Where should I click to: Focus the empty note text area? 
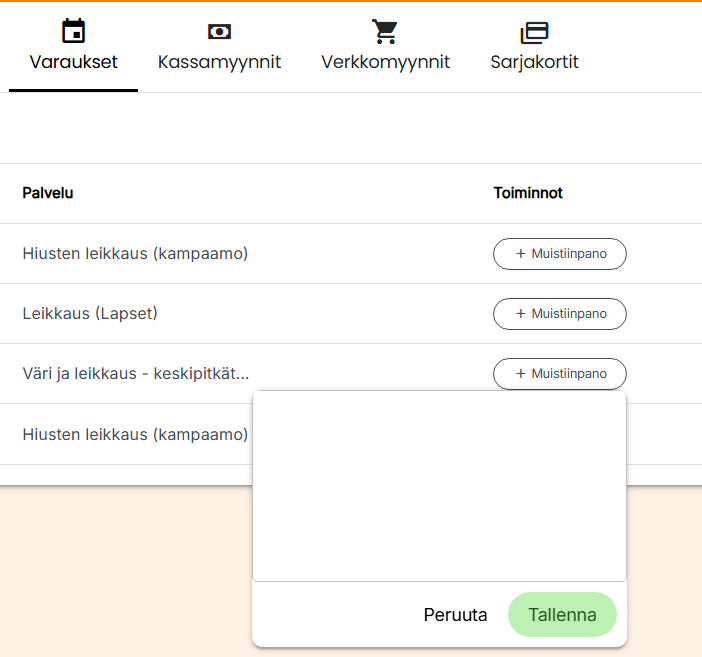pyautogui.click(x=439, y=486)
